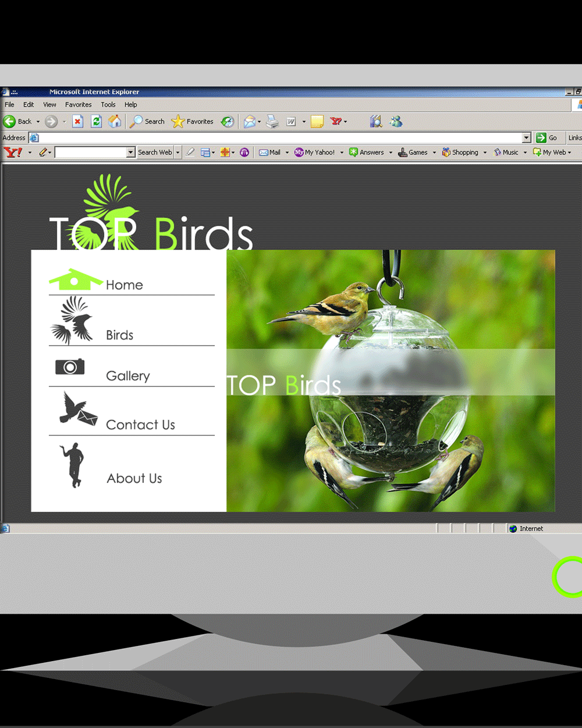Open the Favorites menu

78,105
